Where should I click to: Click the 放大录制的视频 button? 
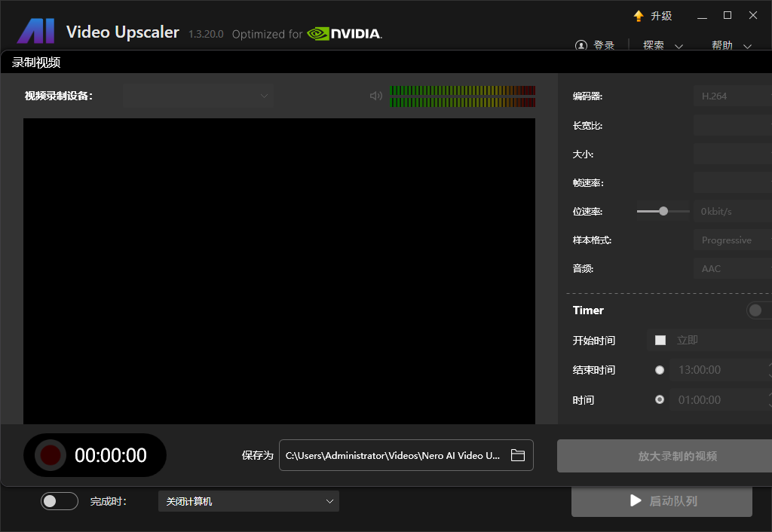[665, 456]
